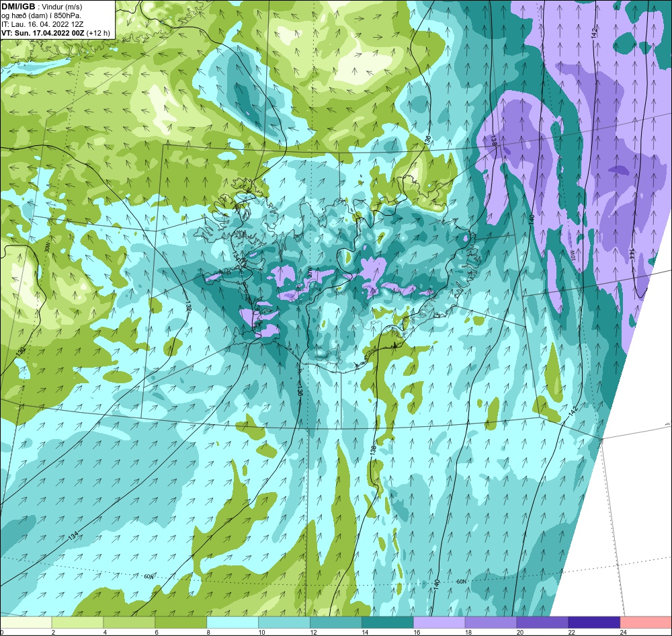
Task: Pick the 12–14 m/s teal legend swatch
Action: click(336, 623)
